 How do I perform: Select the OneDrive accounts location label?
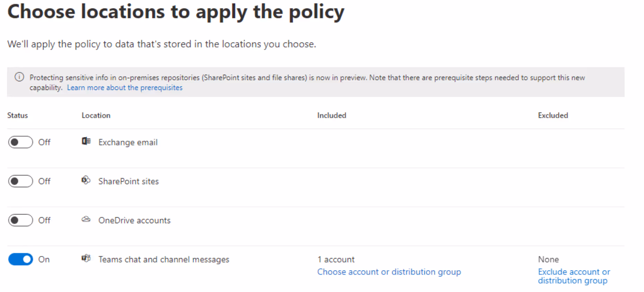point(134,220)
